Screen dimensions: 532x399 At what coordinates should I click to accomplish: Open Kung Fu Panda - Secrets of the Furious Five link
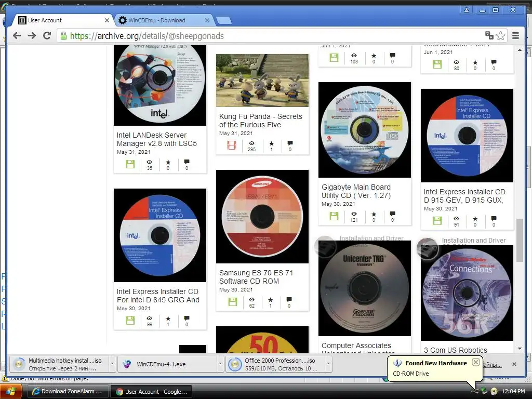(261, 121)
